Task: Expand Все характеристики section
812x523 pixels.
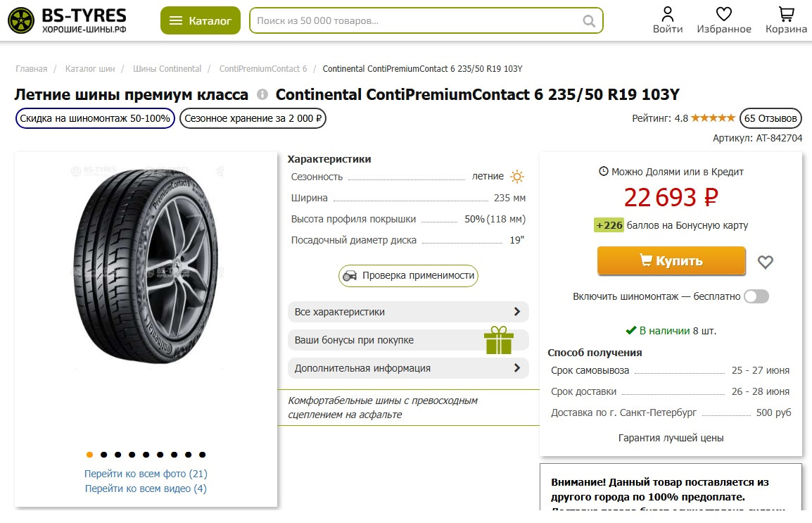Action: tap(408, 312)
